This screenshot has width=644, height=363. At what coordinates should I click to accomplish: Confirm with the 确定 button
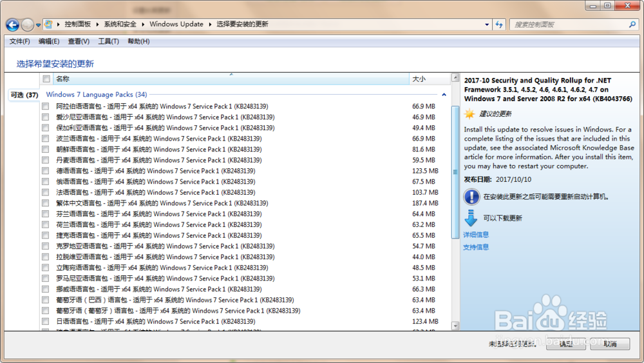(x=566, y=344)
